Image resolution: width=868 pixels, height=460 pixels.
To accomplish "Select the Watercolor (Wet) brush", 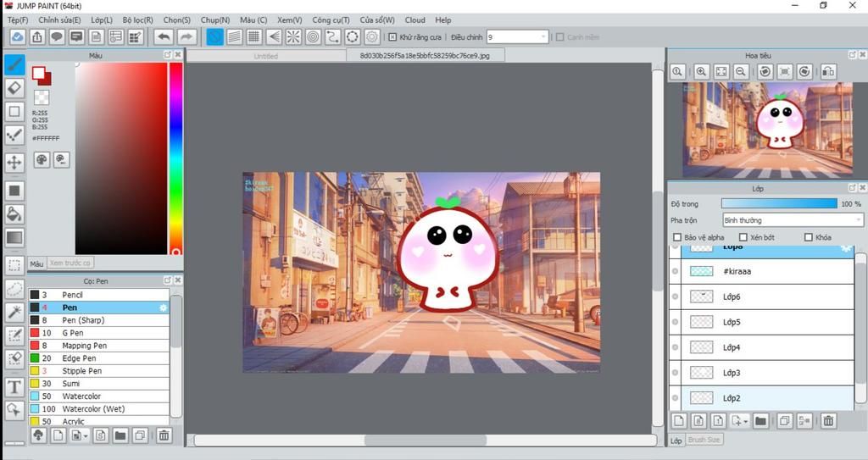I will (99, 408).
